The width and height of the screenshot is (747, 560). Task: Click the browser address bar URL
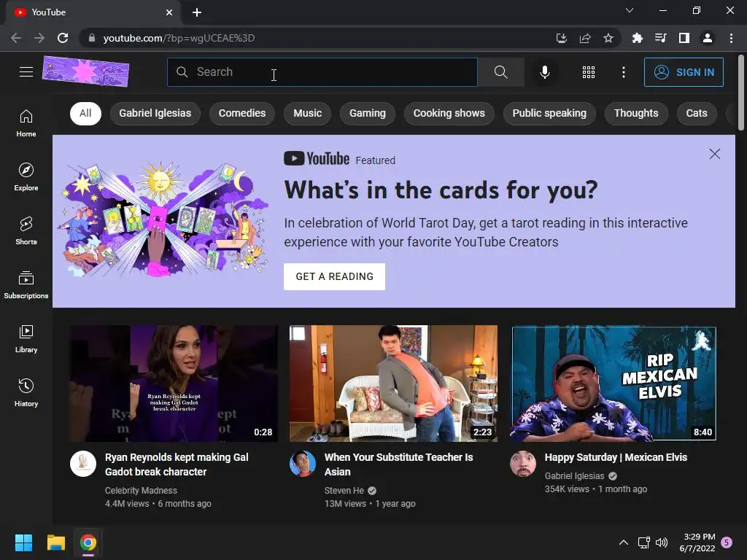tap(179, 38)
